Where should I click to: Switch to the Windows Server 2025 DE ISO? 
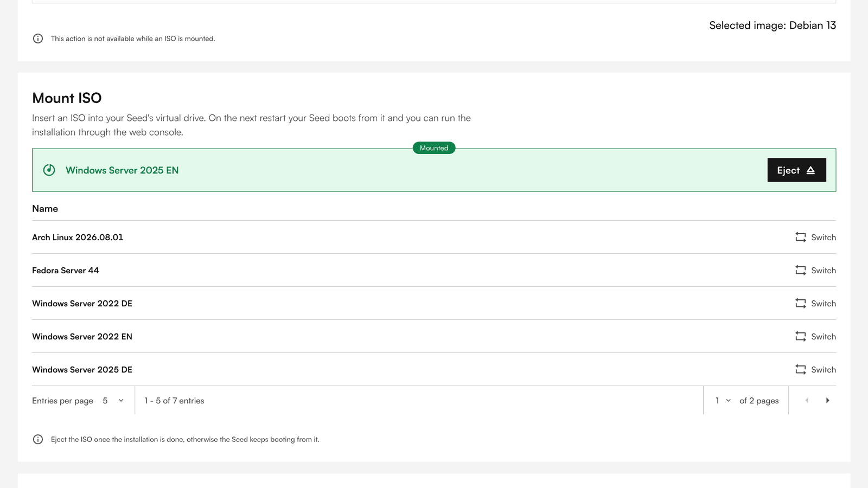click(815, 369)
